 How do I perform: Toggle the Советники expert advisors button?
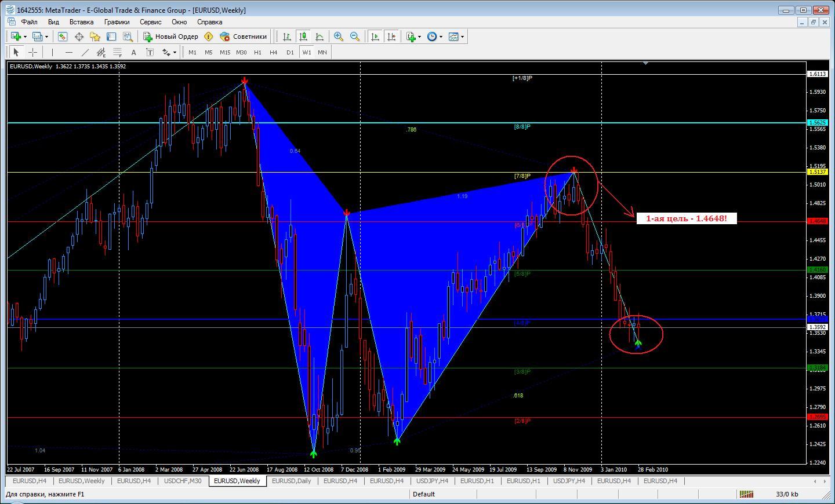tap(244, 36)
